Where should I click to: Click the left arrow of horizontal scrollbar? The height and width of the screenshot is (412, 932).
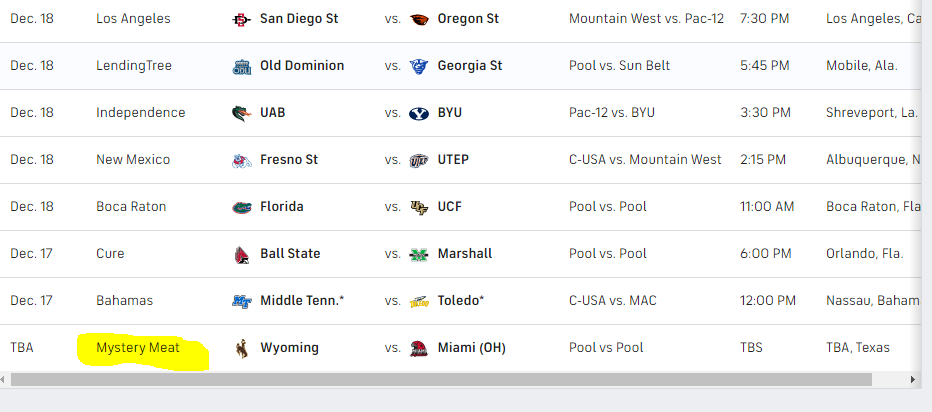tap(4, 379)
